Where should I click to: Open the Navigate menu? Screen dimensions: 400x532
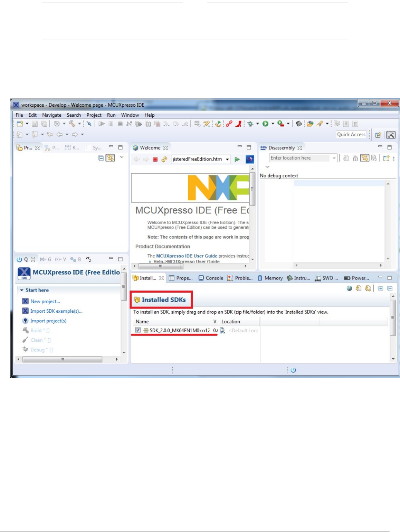pos(52,115)
